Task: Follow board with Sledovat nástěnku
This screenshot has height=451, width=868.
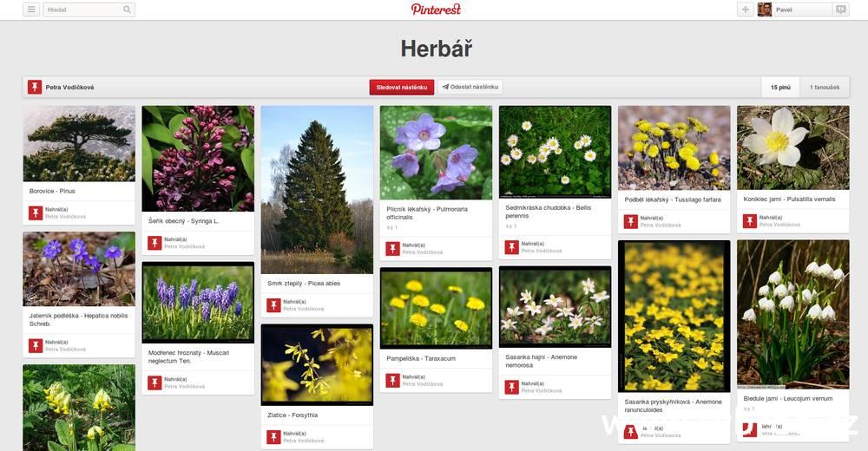Action: 402,88
